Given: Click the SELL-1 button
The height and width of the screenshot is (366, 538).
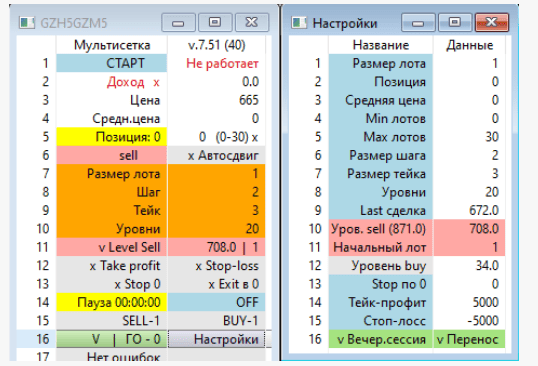Looking at the screenshot, I should tap(112, 321).
